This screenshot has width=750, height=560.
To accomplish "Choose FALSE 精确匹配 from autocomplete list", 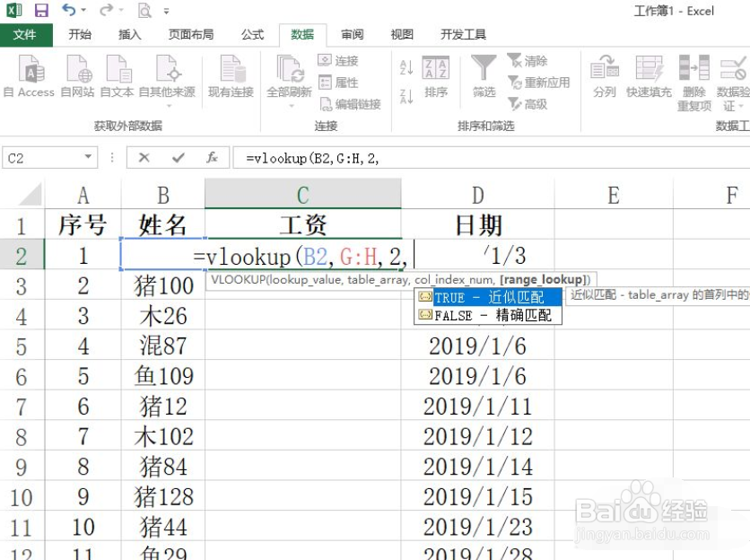I will [x=488, y=315].
